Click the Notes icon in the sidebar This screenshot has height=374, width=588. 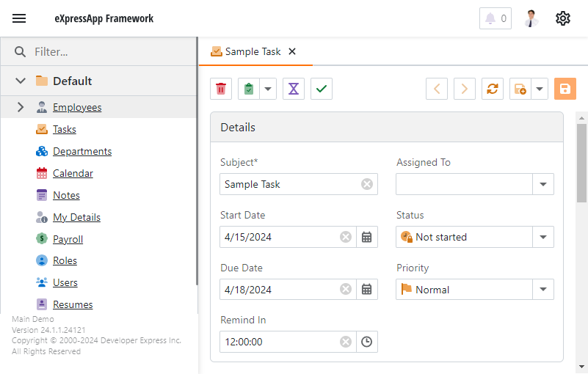point(42,195)
